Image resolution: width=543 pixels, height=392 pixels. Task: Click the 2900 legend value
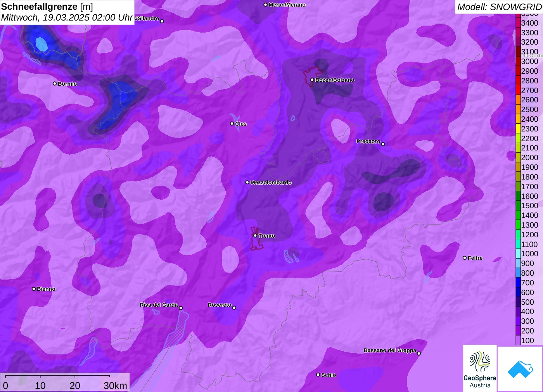(x=530, y=71)
